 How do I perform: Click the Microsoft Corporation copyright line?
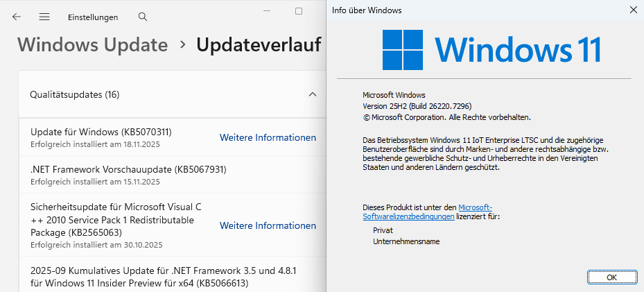(x=447, y=117)
